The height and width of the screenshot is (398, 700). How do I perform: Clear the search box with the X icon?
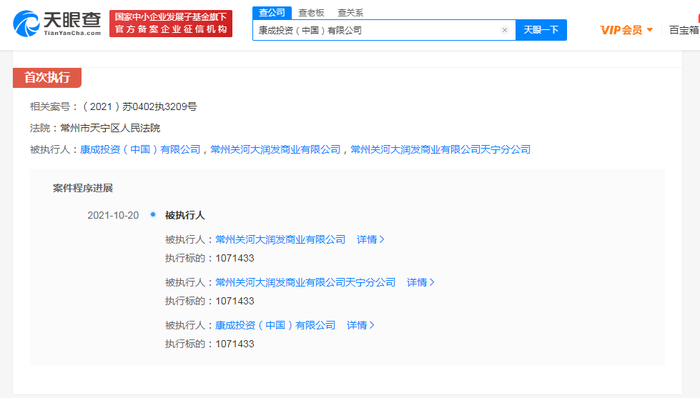[504, 30]
